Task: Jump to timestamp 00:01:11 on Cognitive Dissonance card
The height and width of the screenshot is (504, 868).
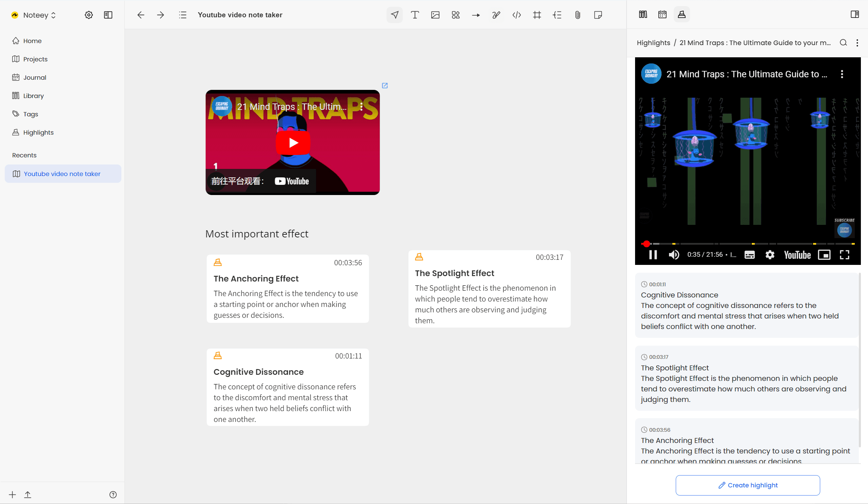Action: [x=348, y=356]
